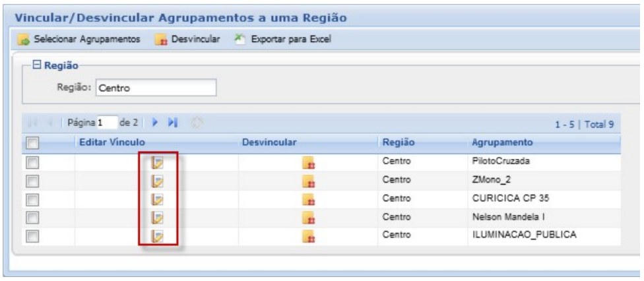The height and width of the screenshot is (281, 644).
Task: Click the unlink icon for Nelson Mandela I
Action: [308, 218]
